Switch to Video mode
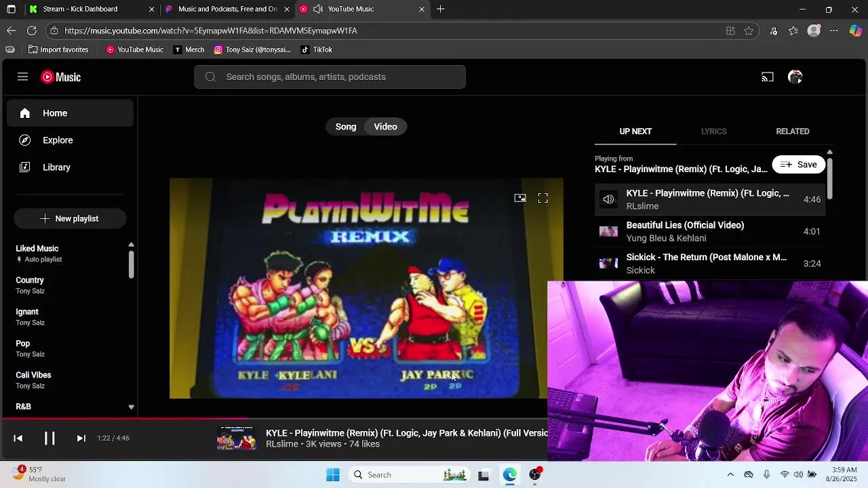The height and width of the screenshot is (488, 868). 385,127
